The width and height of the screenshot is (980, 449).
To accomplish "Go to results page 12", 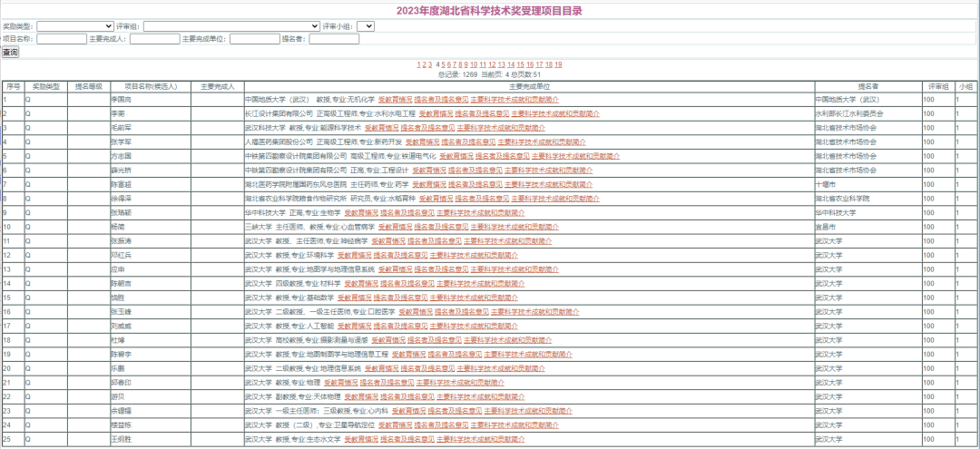I will click(x=492, y=64).
